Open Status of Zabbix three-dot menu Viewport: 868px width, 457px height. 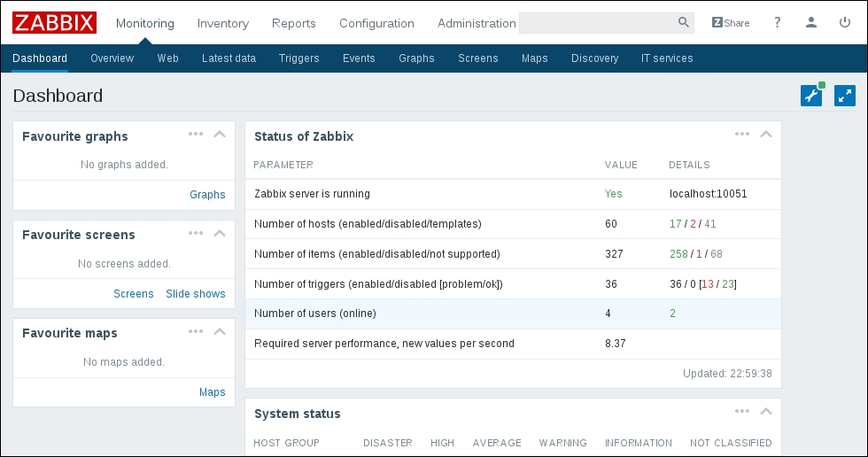[x=742, y=135]
